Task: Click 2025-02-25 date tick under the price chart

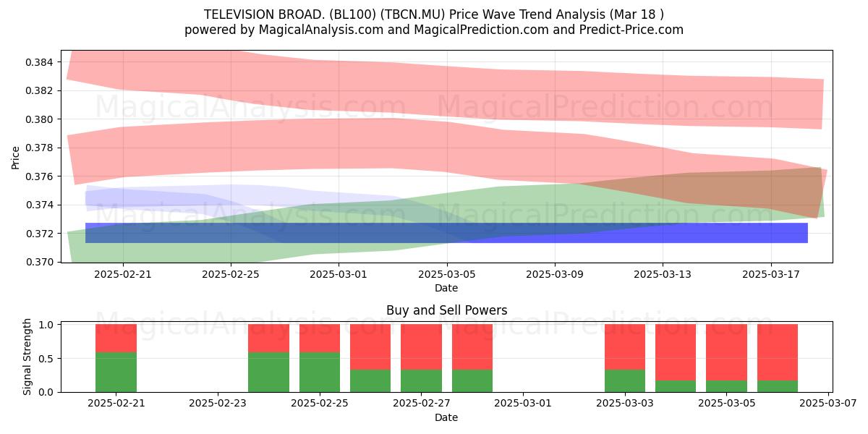Action: click(231, 274)
